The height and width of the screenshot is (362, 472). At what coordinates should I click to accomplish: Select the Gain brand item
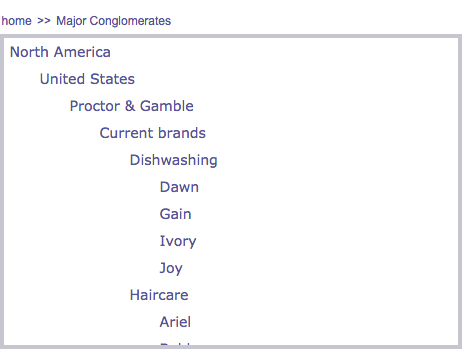point(175,214)
